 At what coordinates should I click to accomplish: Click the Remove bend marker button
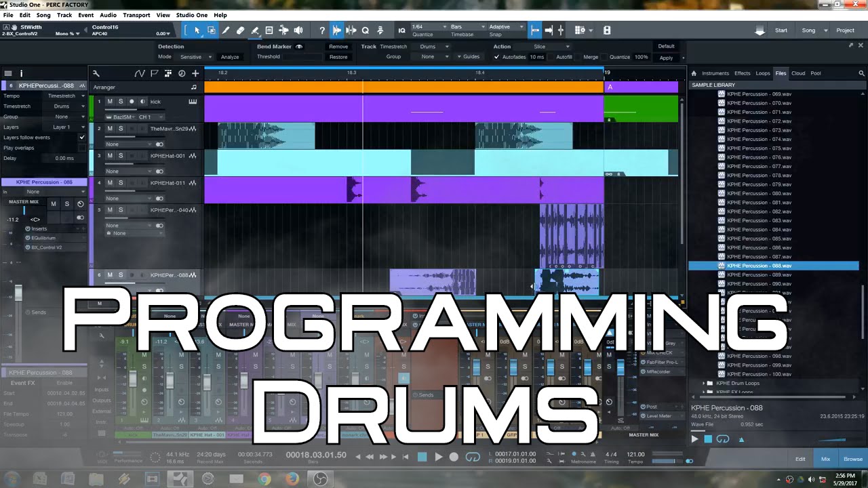pos(338,47)
